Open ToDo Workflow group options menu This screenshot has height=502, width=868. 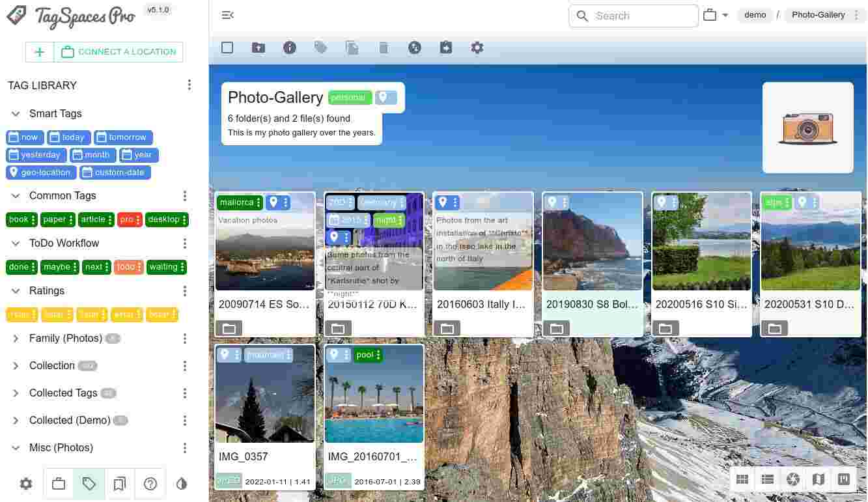(185, 243)
